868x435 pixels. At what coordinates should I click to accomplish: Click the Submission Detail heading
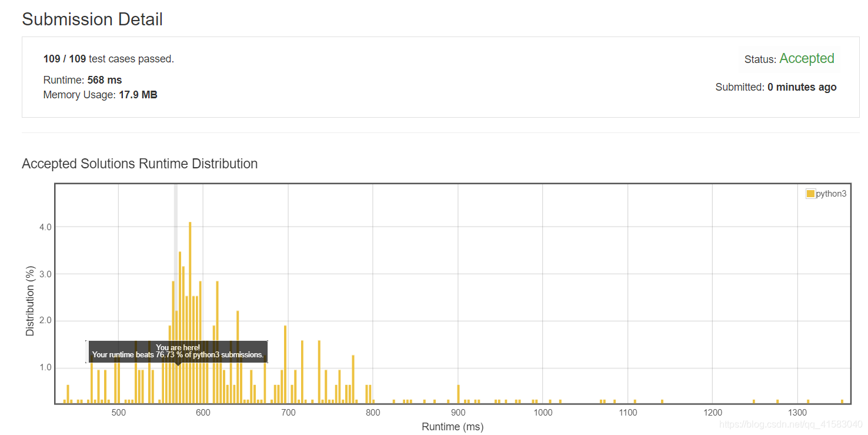[x=92, y=19]
